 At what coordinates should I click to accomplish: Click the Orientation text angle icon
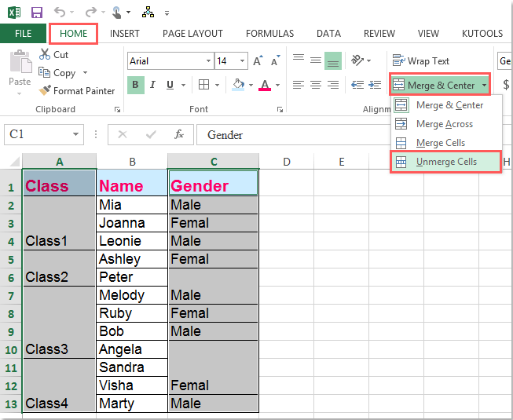pos(357,60)
